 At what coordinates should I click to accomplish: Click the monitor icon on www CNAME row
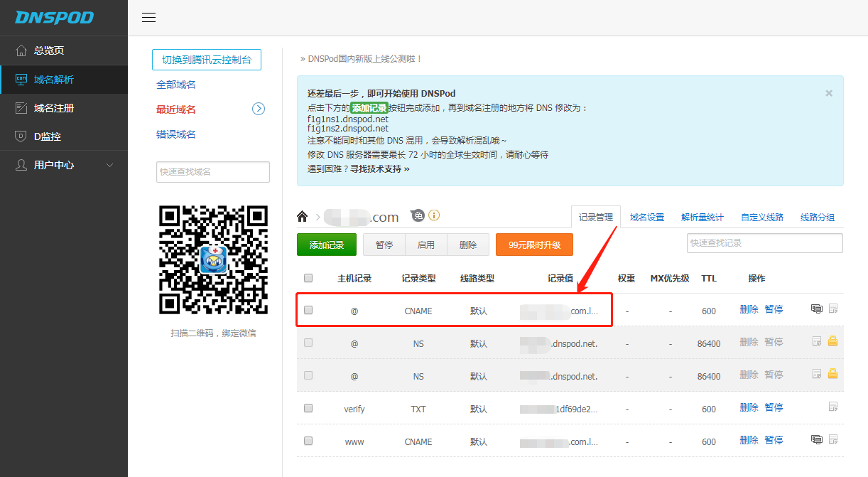[x=817, y=440]
